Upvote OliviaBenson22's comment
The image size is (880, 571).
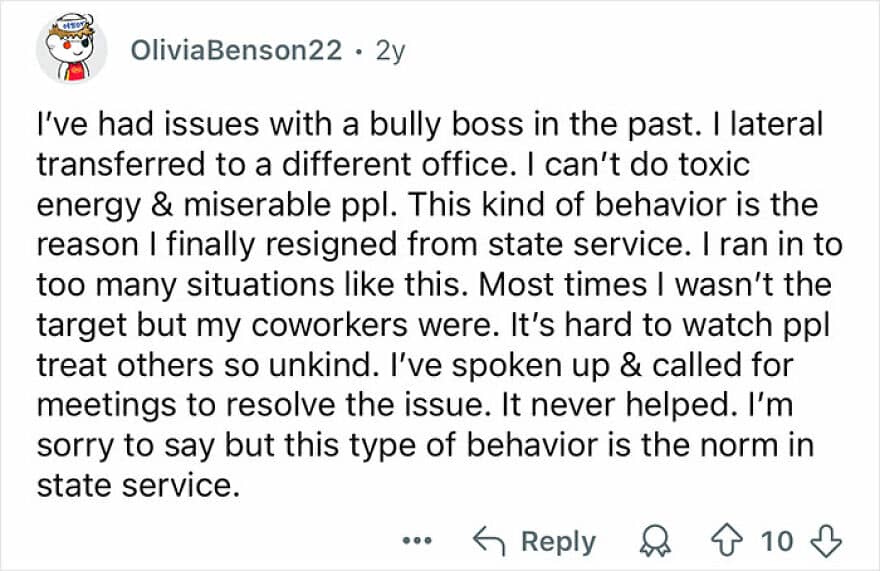tap(727, 541)
